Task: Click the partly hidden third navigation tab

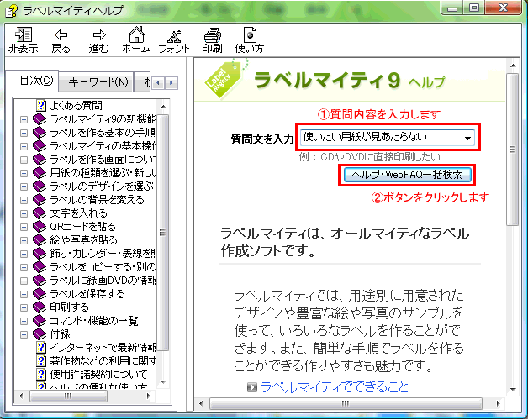Action: click(x=144, y=82)
